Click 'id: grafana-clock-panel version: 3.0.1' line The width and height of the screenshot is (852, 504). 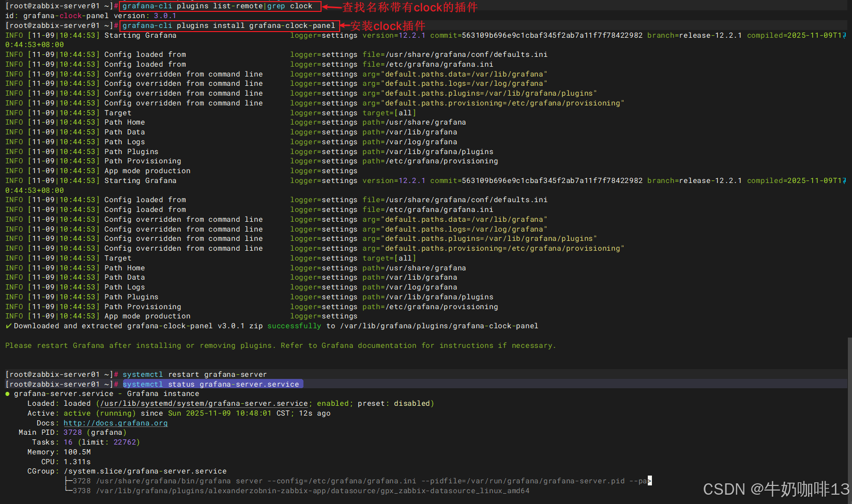pyautogui.click(x=91, y=16)
